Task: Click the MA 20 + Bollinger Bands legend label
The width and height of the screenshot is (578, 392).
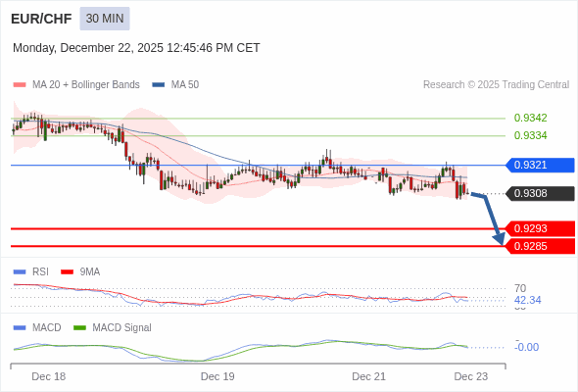Action: point(86,85)
